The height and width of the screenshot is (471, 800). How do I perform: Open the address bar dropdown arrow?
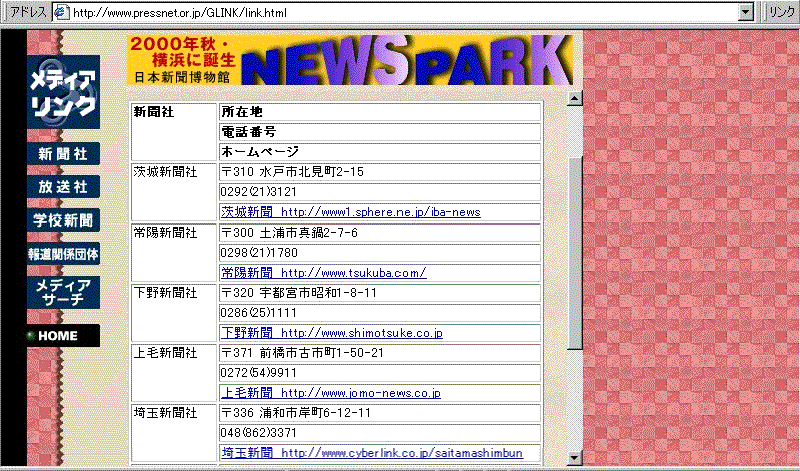[746, 12]
